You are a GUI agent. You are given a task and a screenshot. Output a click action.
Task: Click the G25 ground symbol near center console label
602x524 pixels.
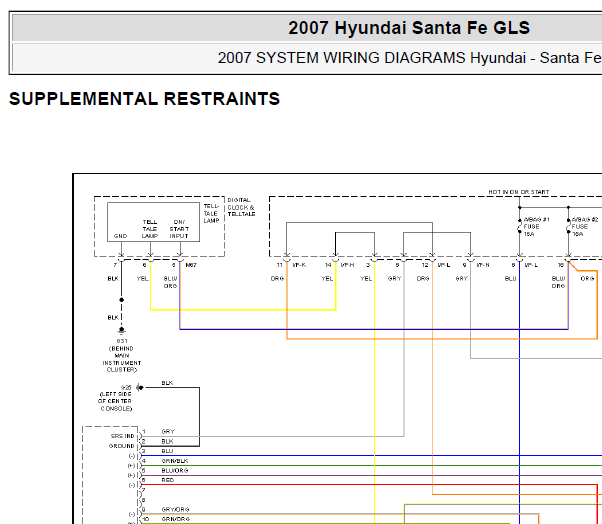[x=140, y=388]
